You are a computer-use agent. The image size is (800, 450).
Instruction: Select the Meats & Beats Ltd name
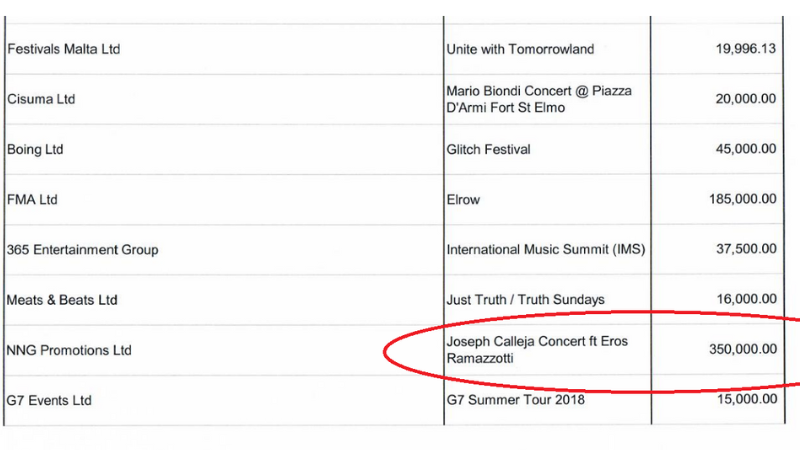click(x=62, y=300)
